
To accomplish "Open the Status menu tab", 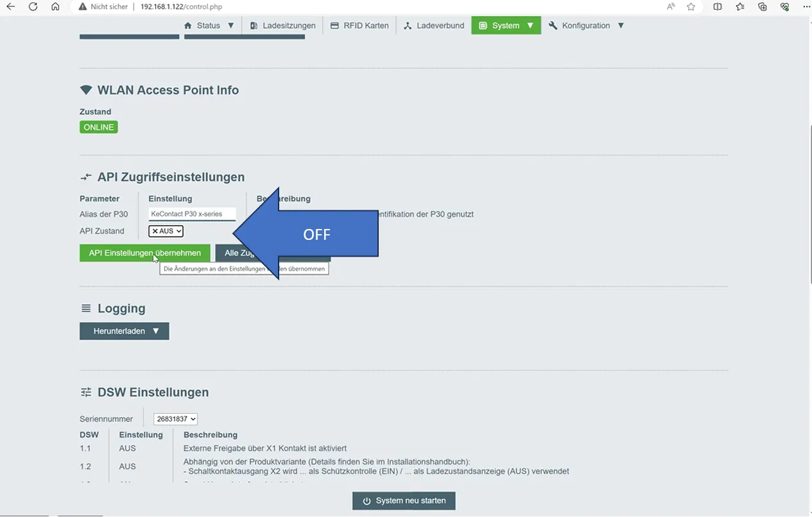I will click(209, 26).
